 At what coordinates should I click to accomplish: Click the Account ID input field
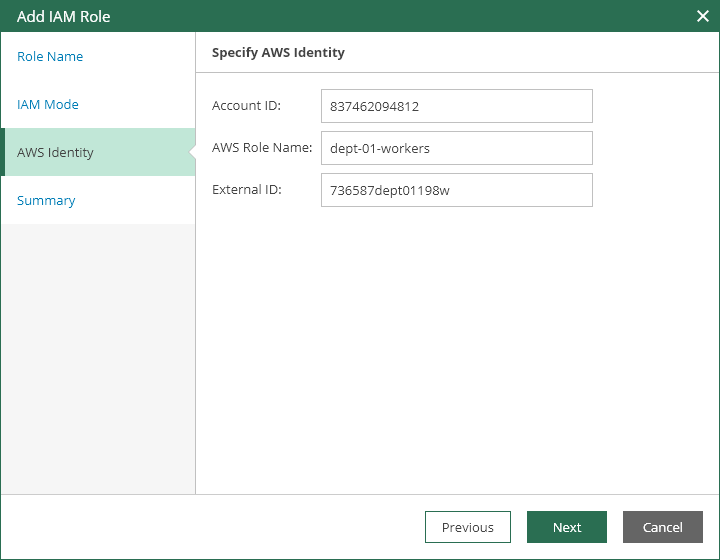point(456,106)
